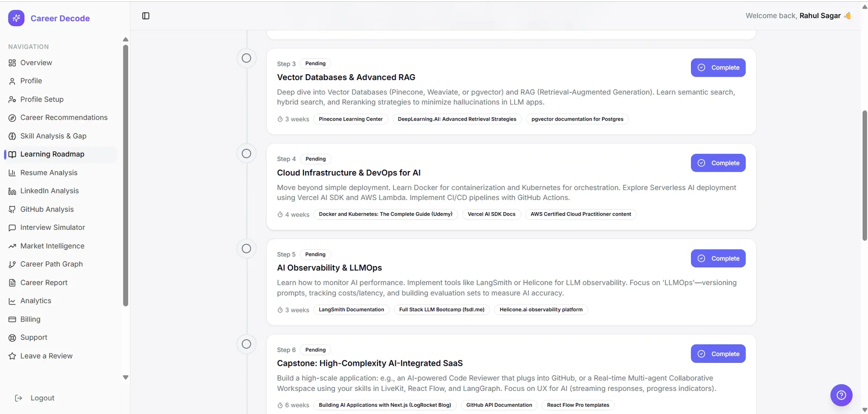Open the help question mark button
Screen dimensions: 868x414
pyautogui.click(x=841, y=395)
